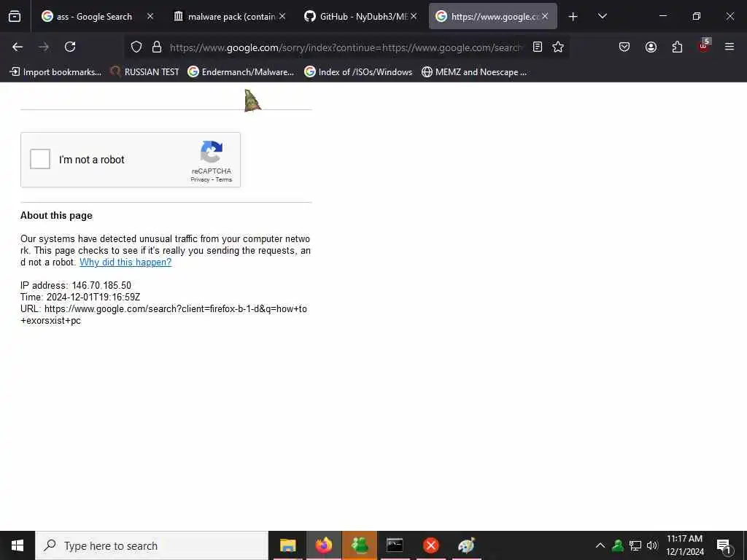Click the taskbar Type here to search box
This screenshot has height=560, width=747.
pos(152,545)
